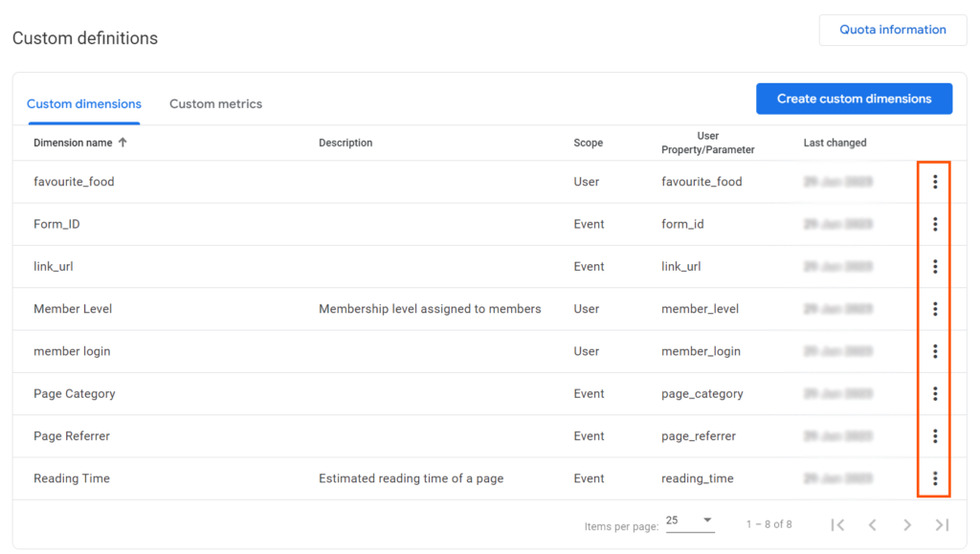Open more options for favourite_food row
Image resolution: width=980 pixels, height=554 pixels.
click(x=935, y=182)
